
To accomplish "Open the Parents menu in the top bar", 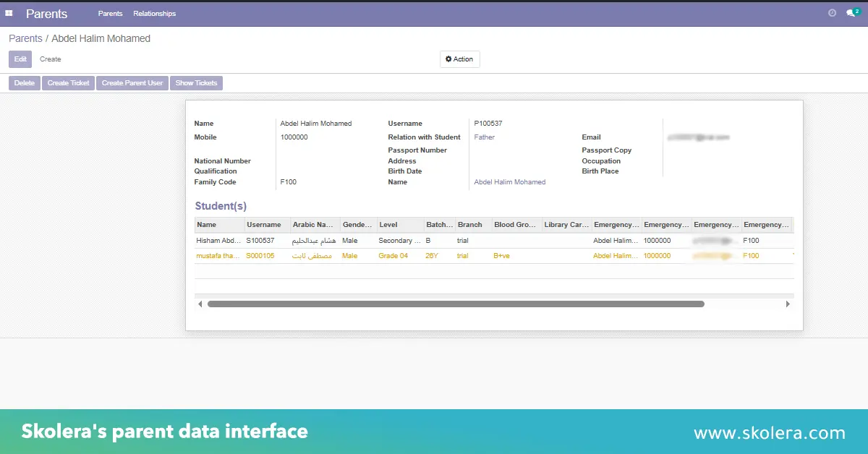I will point(110,13).
